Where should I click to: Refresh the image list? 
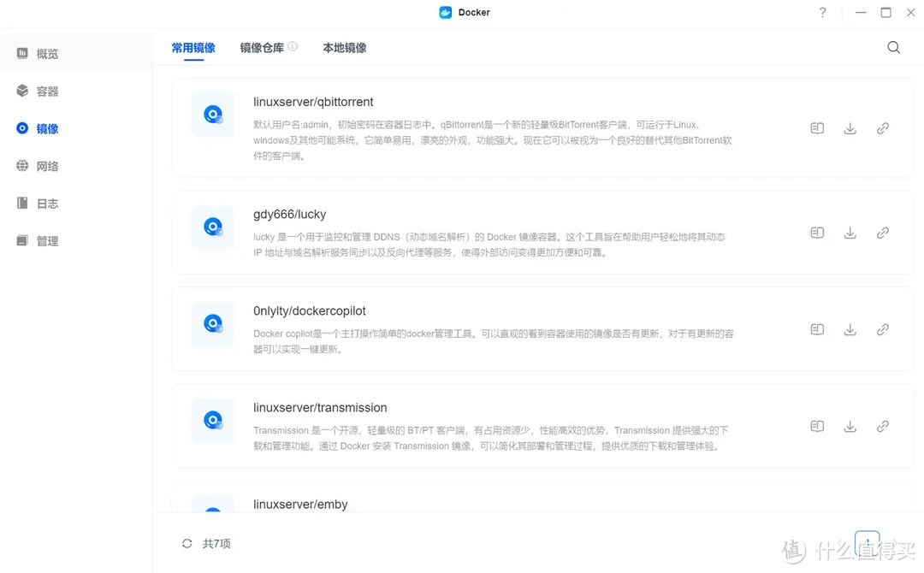[x=187, y=543]
